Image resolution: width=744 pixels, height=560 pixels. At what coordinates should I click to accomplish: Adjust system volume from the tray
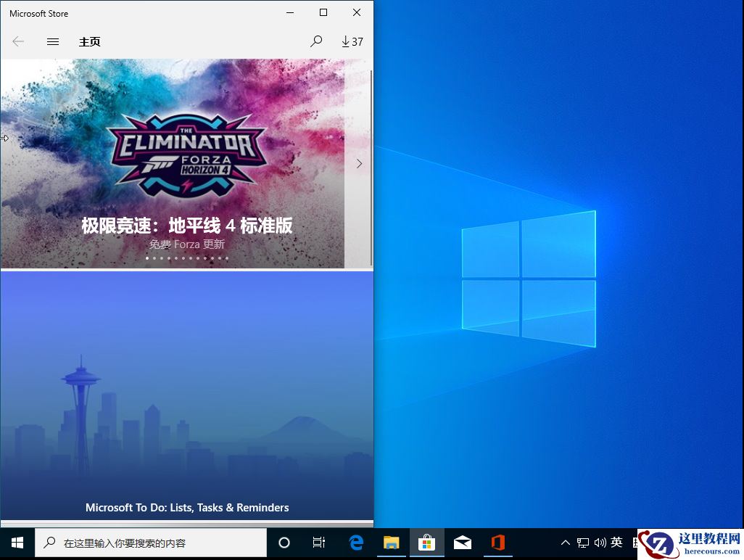point(600,543)
